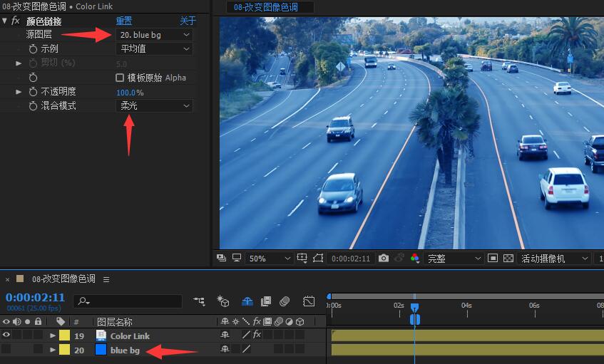Toggle region of interest icon

(x=492, y=258)
